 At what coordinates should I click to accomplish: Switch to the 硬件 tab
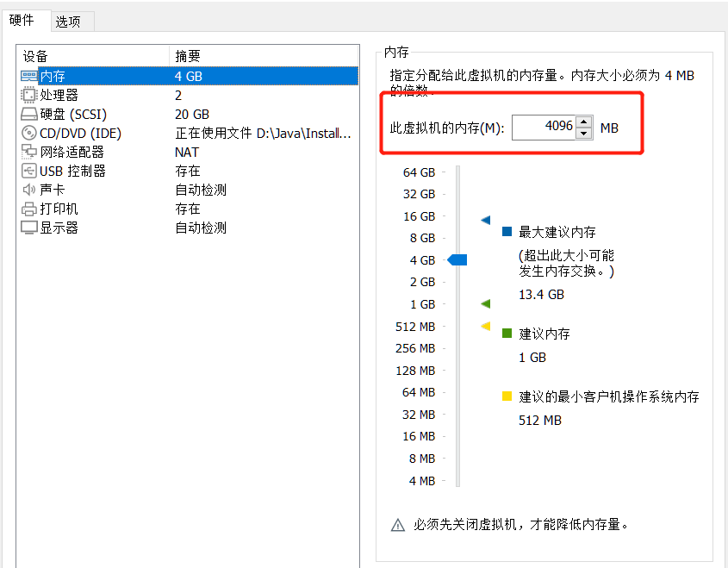click(x=22, y=20)
